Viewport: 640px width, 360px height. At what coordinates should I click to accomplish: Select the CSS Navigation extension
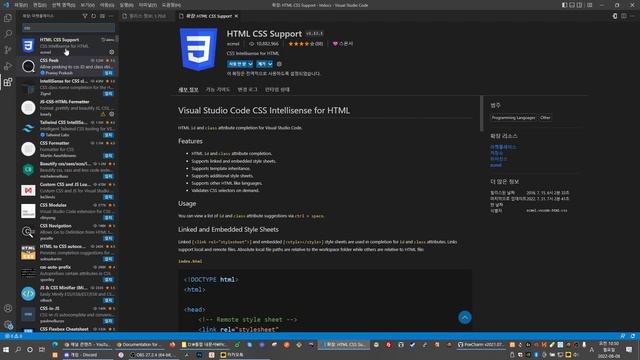[x=67, y=232]
